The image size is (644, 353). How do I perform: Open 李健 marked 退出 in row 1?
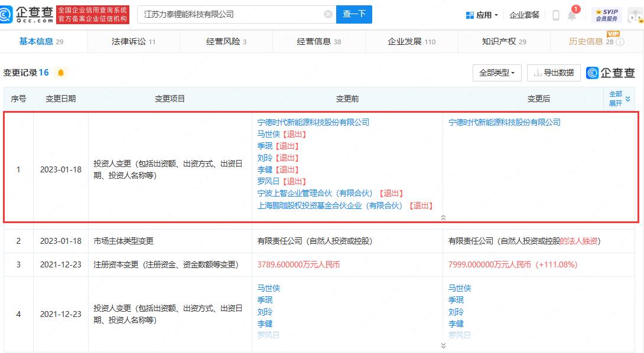[265, 169]
